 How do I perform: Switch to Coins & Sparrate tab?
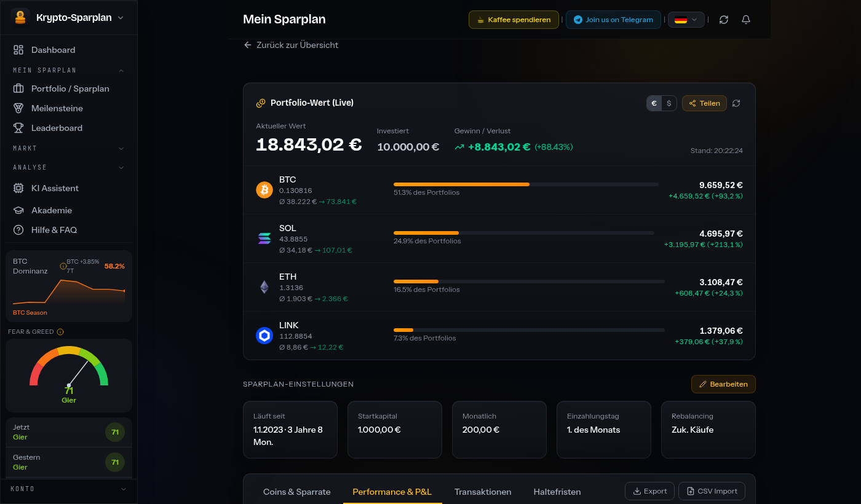pos(297,492)
